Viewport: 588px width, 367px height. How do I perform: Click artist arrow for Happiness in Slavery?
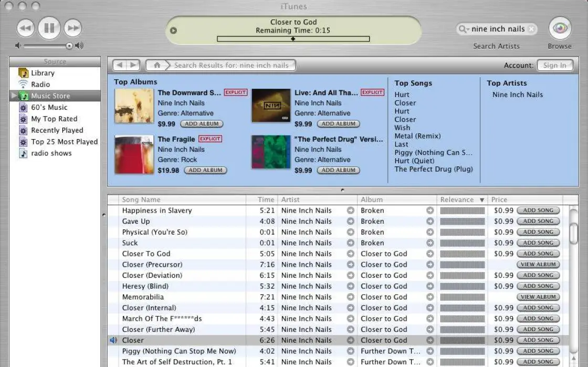coord(350,211)
